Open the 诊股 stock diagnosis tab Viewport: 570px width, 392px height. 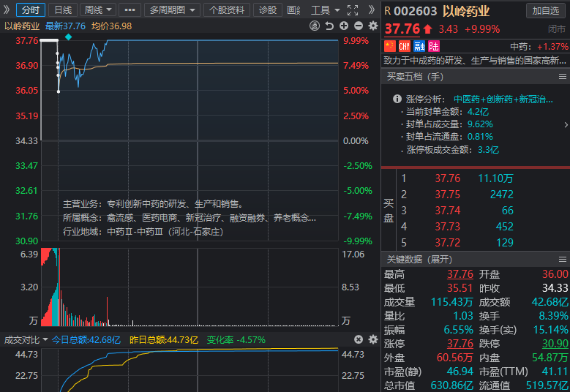coord(268,10)
